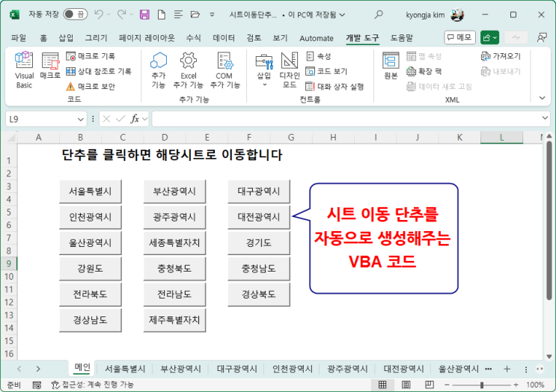The height and width of the screenshot is (392, 556).
Task: Open the Visual Basic editor
Action: click(x=24, y=70)
